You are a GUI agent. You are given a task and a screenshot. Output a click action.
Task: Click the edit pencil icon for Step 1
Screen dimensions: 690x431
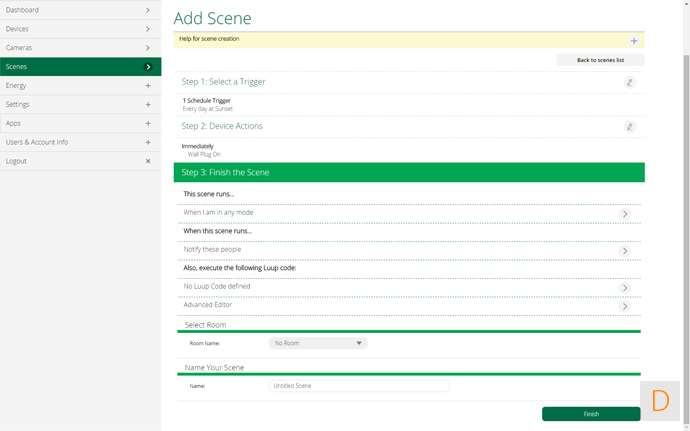(x=629, y=82)
